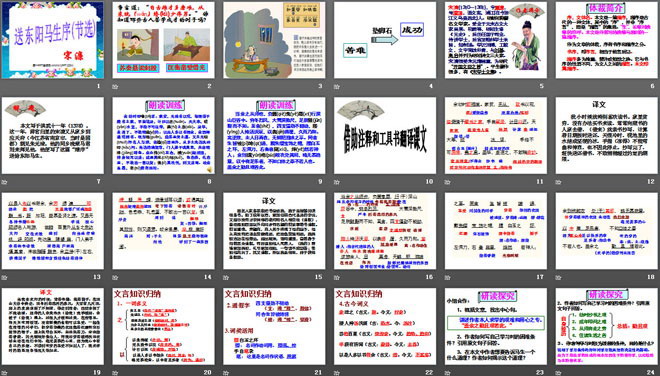Screen dimensions: 660x376
Task: Select slide 3 with night study cartoon
Action: point(274,40)
